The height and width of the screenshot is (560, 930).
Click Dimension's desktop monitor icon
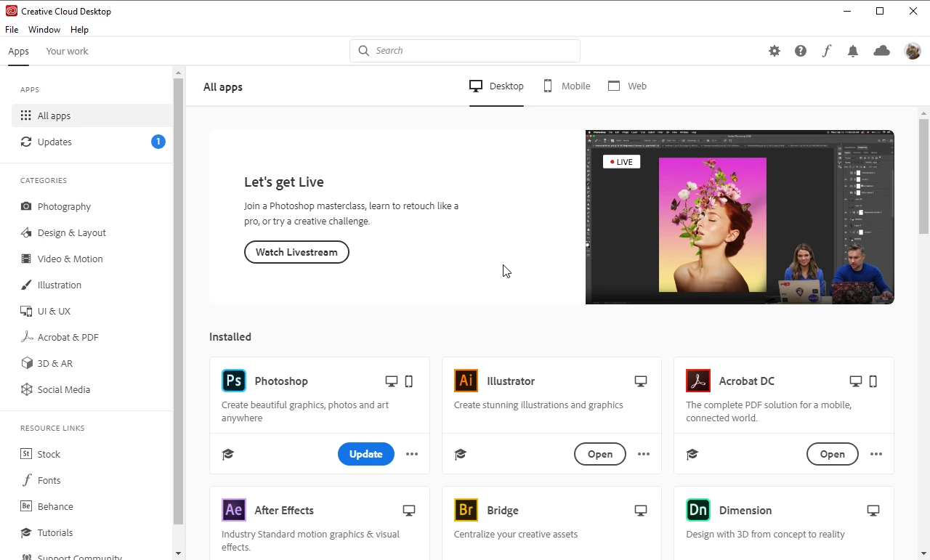[873, 511]
